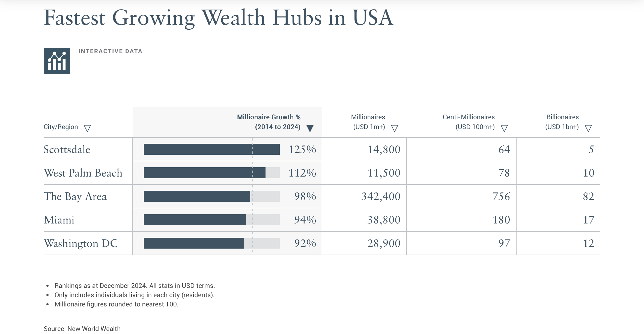Click Scottsdale's 125% growth bar

(211, 149)
